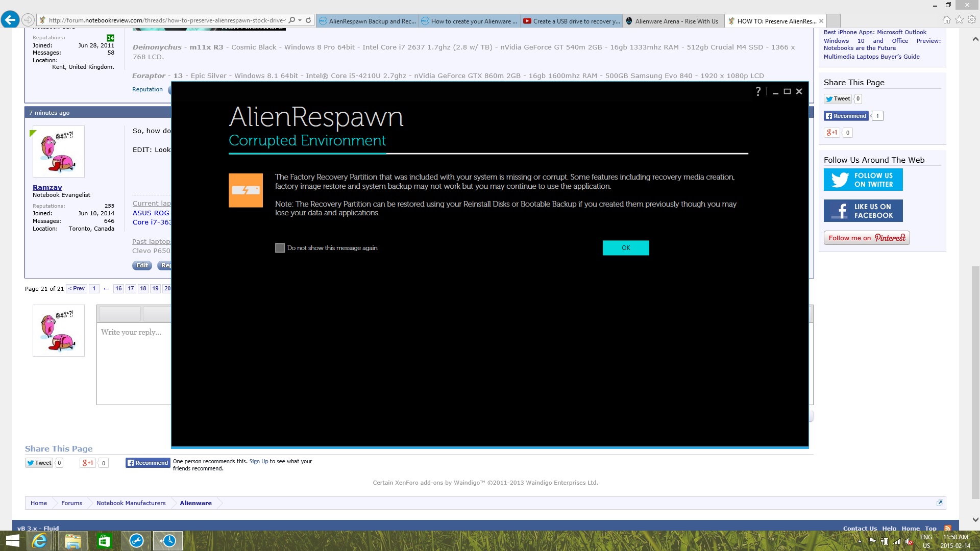Switch to AlienRespawn Backup and Rec... tab
980x551 pixels.
(x=367, y=21)
